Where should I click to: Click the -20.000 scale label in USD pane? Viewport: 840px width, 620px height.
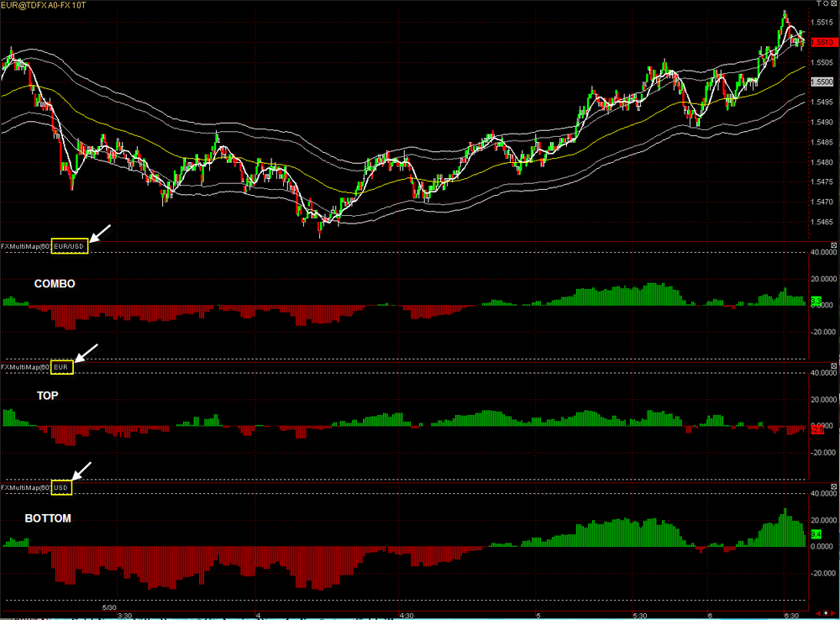click(x=822, y=573)
